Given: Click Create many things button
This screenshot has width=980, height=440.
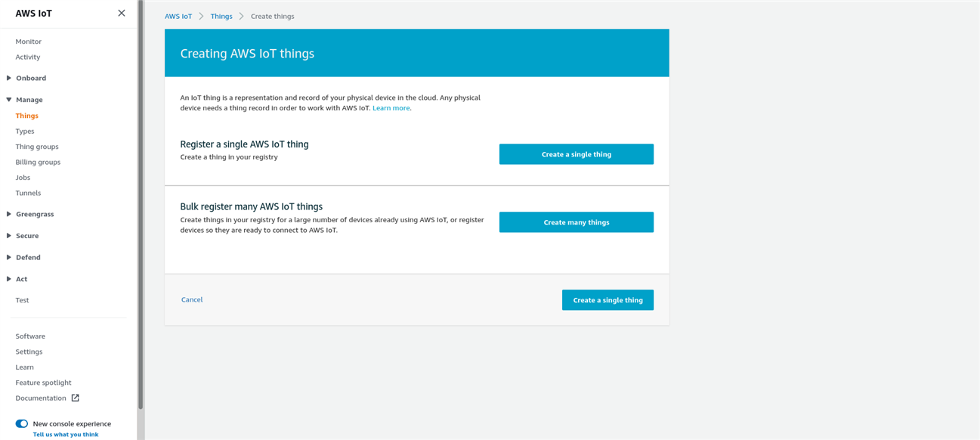Looking at the screenshot, I should click(x=576, y=222).
